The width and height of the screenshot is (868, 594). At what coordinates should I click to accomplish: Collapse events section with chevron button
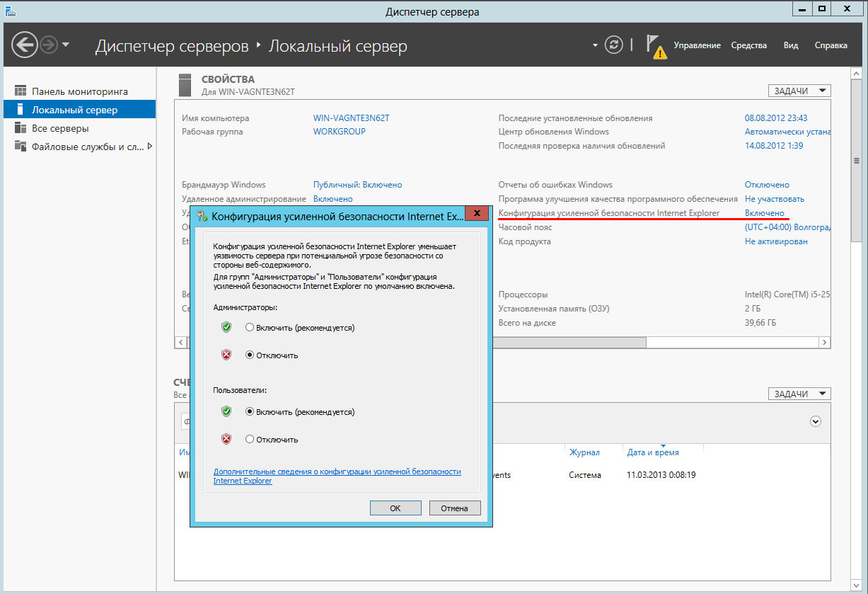[x=816, y=421]
